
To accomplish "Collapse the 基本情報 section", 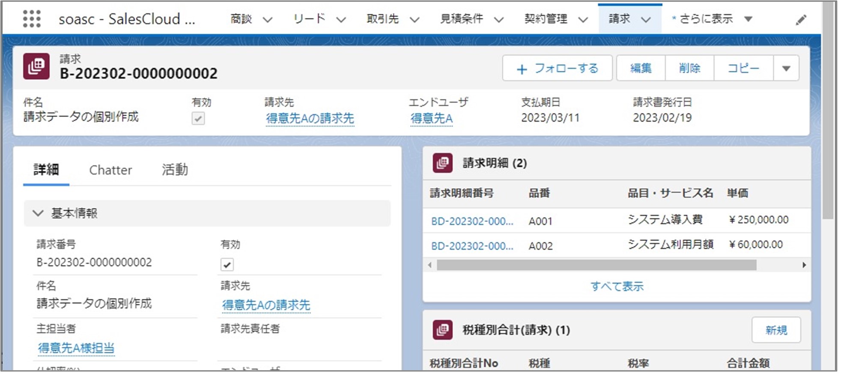I will pyautogui.click(x=38, y=213).
